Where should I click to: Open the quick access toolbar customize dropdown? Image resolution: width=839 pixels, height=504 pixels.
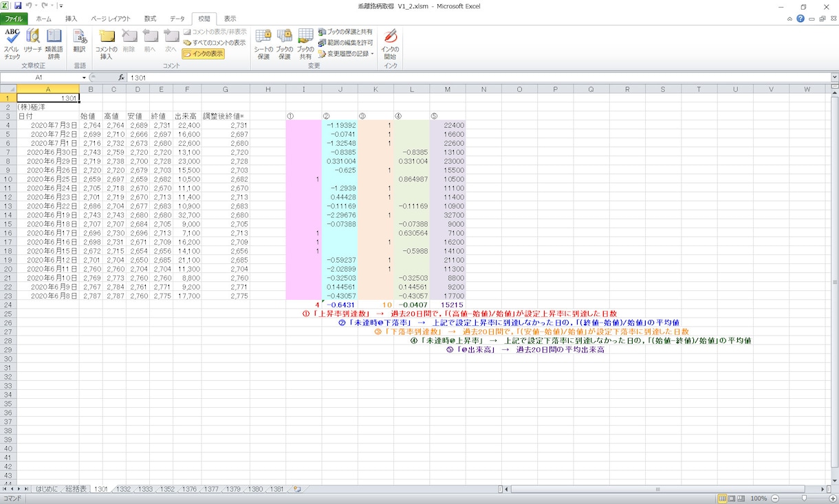(61, 6)
